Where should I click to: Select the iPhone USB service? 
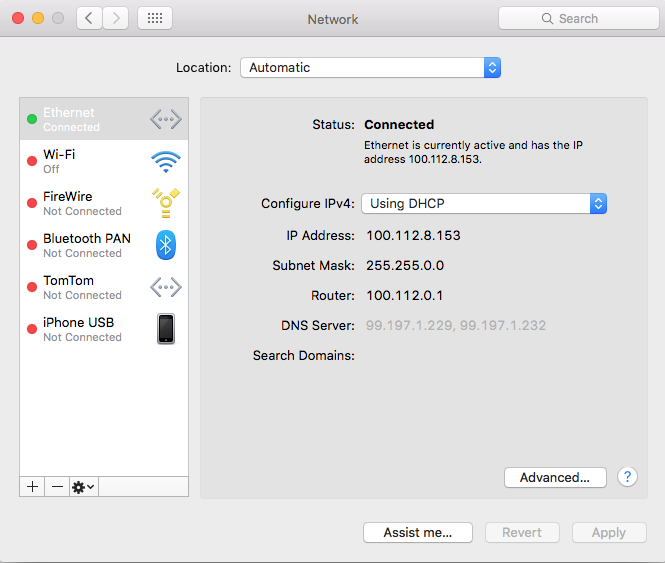coord(104,329)
